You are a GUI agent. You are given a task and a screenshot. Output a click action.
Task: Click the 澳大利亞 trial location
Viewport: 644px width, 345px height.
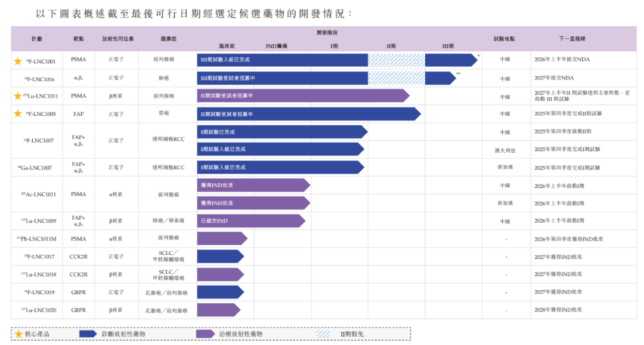(x=505, y=150)
